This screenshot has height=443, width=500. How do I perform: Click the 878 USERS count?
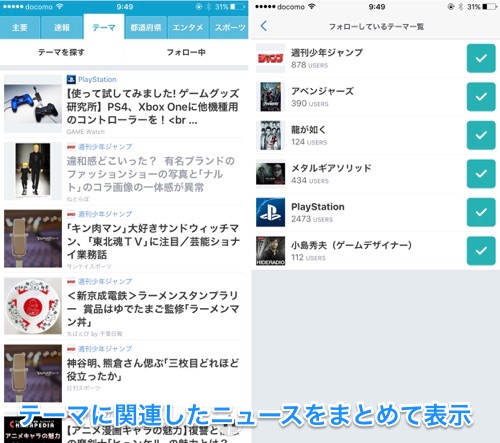(309, 65)
